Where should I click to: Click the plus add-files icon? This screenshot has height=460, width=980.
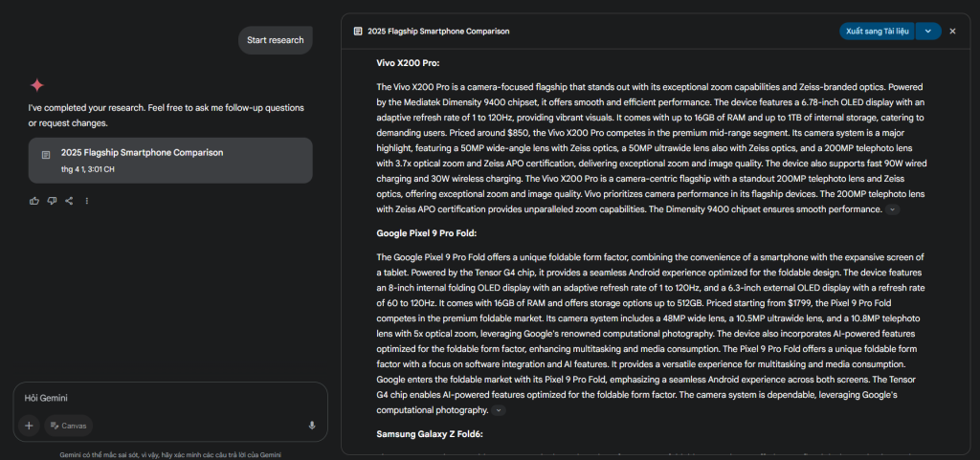click(x=29, y=426)
